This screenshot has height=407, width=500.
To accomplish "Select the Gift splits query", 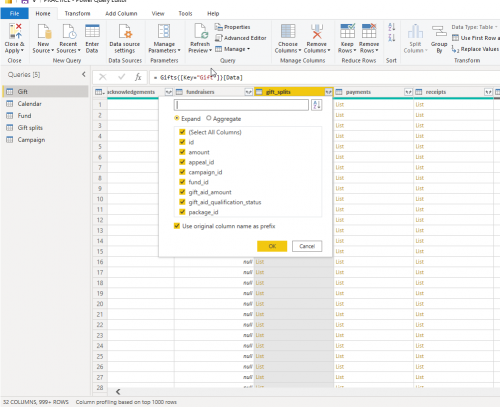I will (x=46, y=127).
